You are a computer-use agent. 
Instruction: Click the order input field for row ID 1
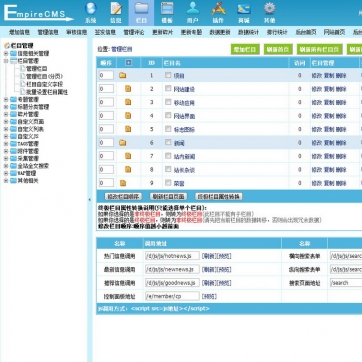tap(106, 75)
